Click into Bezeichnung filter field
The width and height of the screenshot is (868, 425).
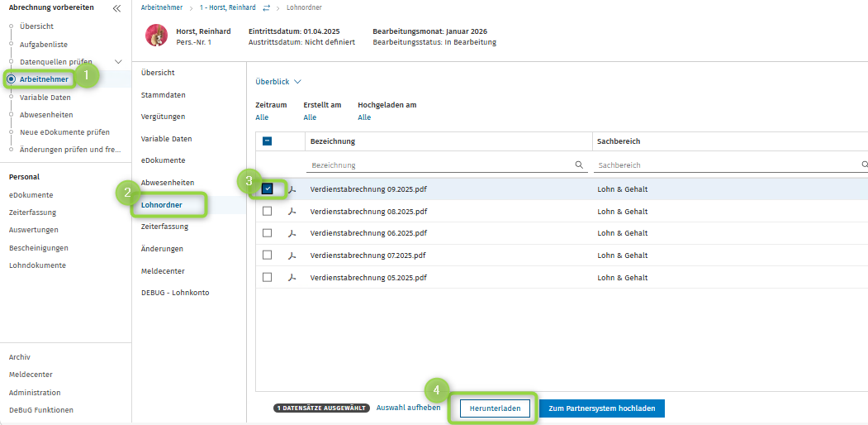[x=448, y=165]
